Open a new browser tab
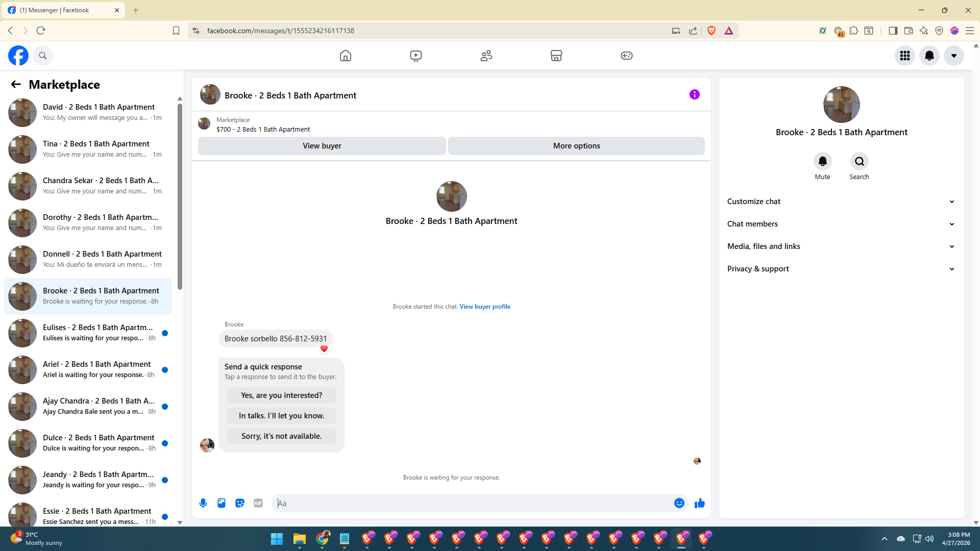Image resolution: width=980 pixels, height=551 pixels. coord(136,10)
